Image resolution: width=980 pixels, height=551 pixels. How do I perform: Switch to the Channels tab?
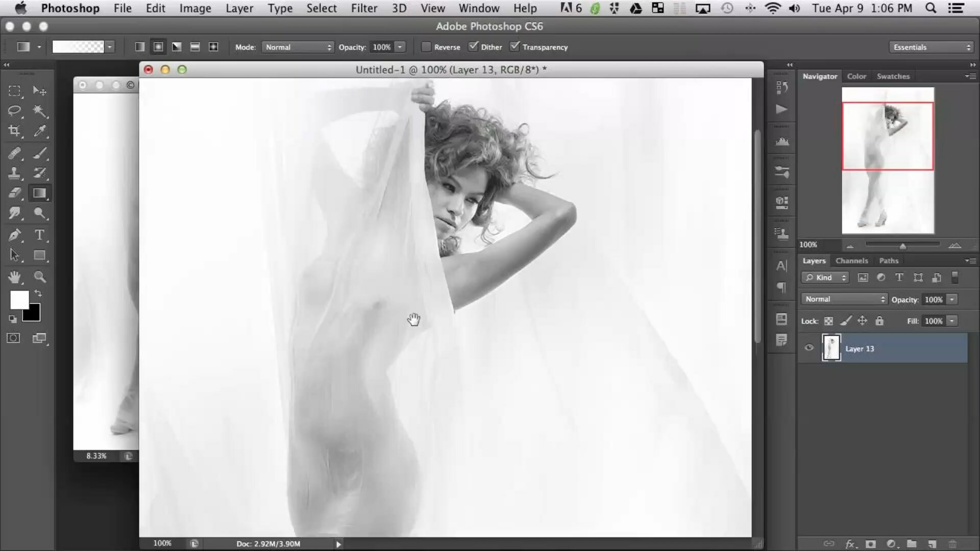point(851,261)
